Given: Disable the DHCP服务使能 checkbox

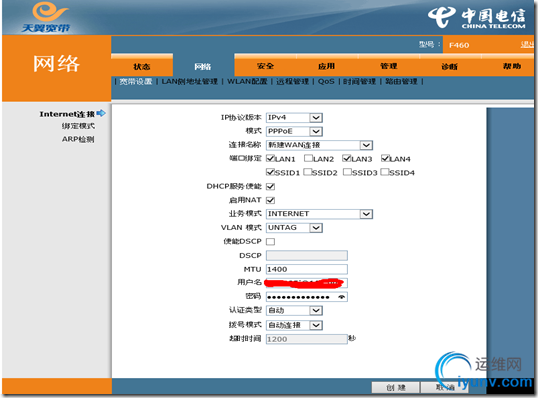Looking at the screenshot, I should (271, 186).
